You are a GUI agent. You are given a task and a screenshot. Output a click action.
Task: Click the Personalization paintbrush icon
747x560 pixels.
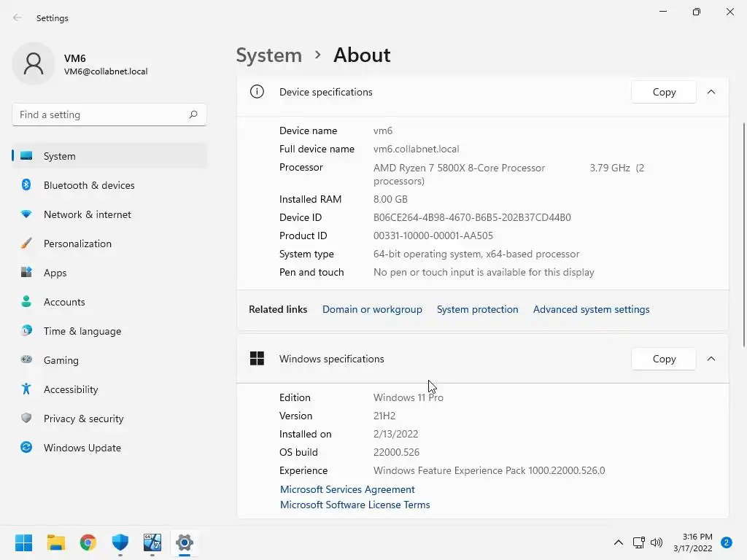tap(26, 244)
